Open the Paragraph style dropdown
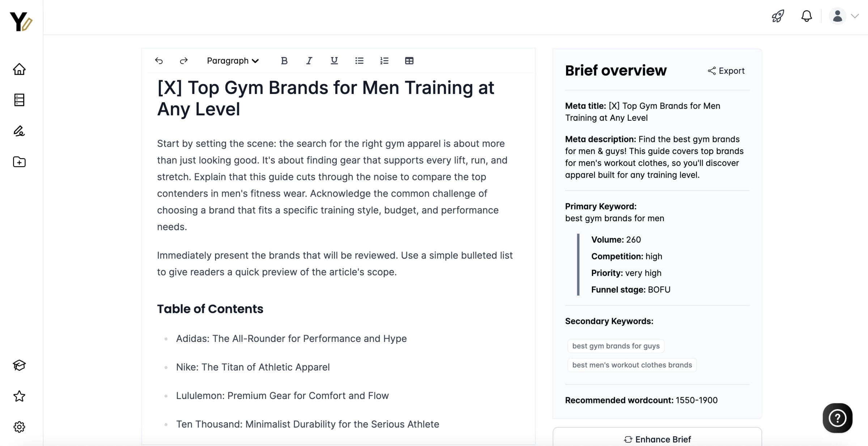Viewport: 868px width, 446px height. click(x=233, y=61)
